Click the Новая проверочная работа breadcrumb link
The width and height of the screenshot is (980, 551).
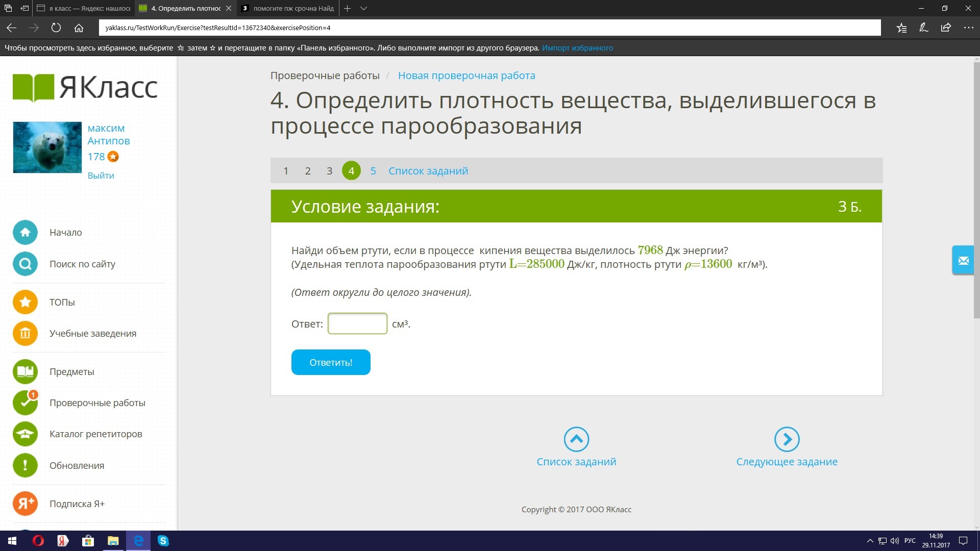467,76
